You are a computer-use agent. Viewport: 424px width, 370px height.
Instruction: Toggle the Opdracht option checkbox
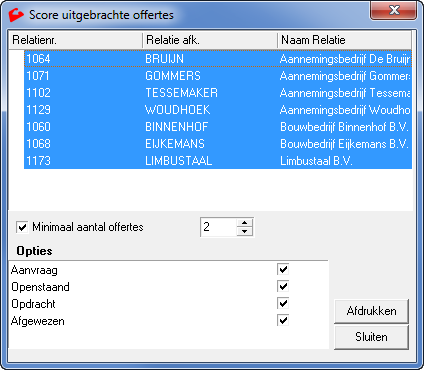coord(283,303)
